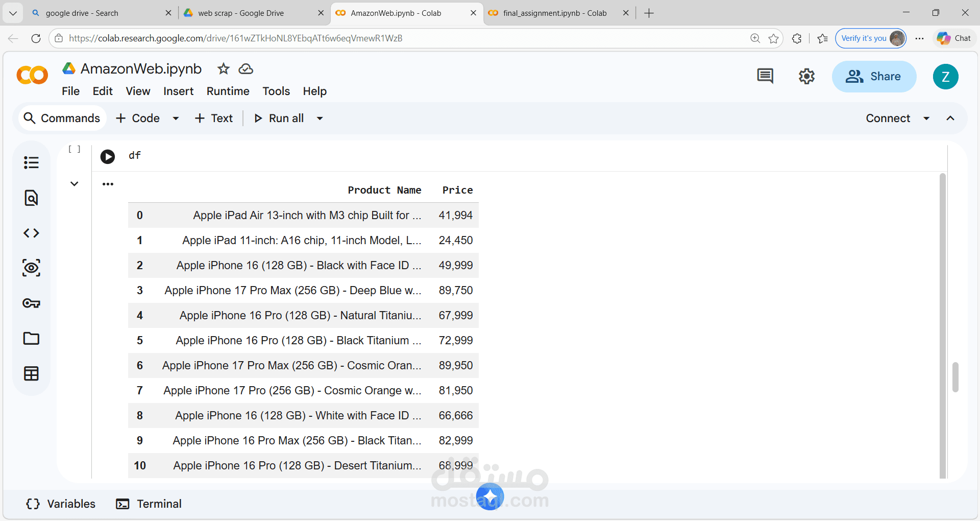Click Run all to execute notebook
The image size is (980, 521).
click(279, 119)
